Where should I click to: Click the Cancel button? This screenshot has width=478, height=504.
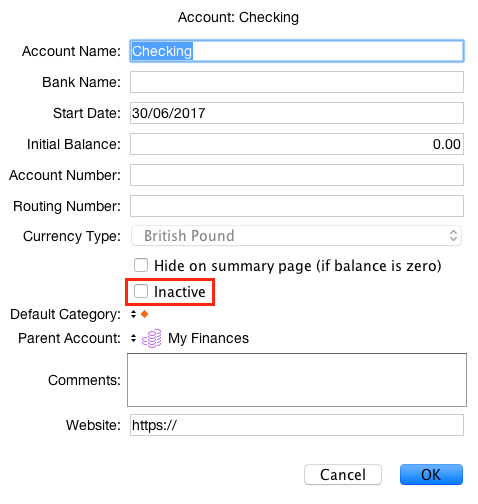[343, 474]
